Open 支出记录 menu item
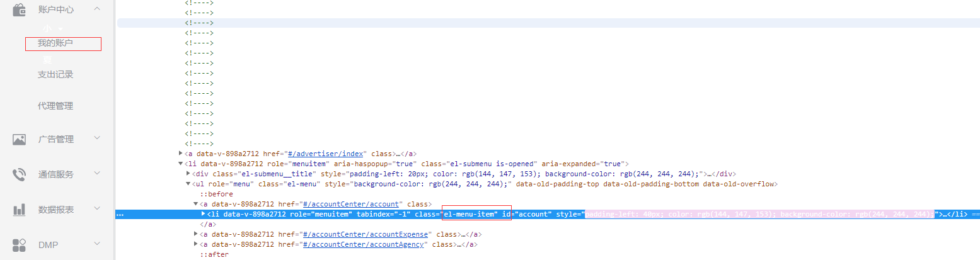This screenshot has width=980, height=260. pos(55,74)
